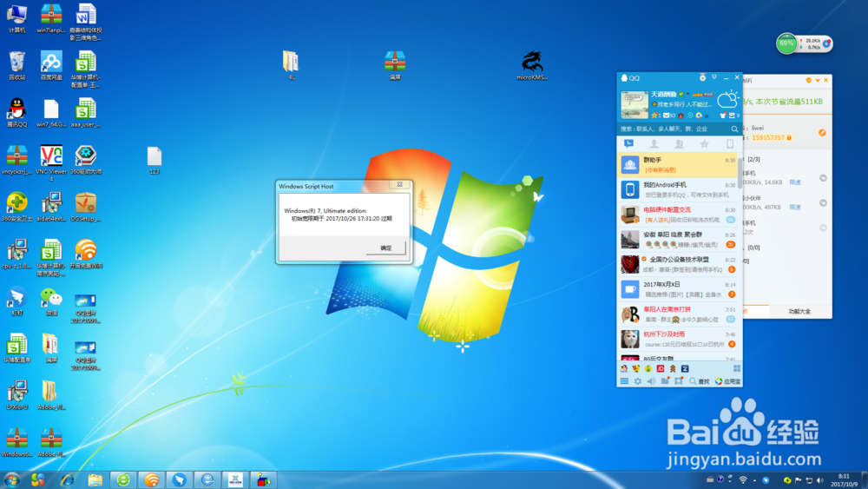Open the Windows Start button
Image resolution: width=868 pixels, height=489 pixels.
pyautogui.click(x=12, y=479)
